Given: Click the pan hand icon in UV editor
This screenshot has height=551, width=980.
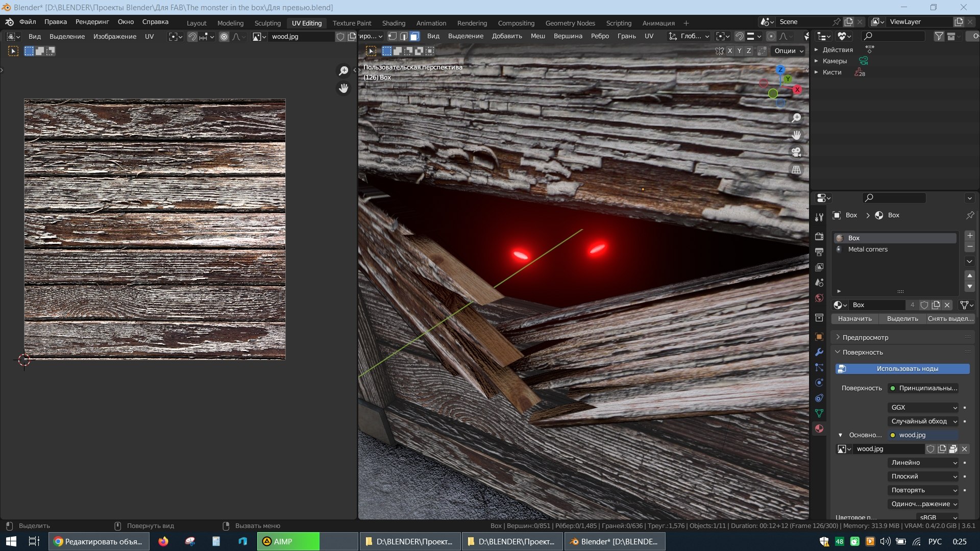Looking at the screenshot, I should coord(344,88).
